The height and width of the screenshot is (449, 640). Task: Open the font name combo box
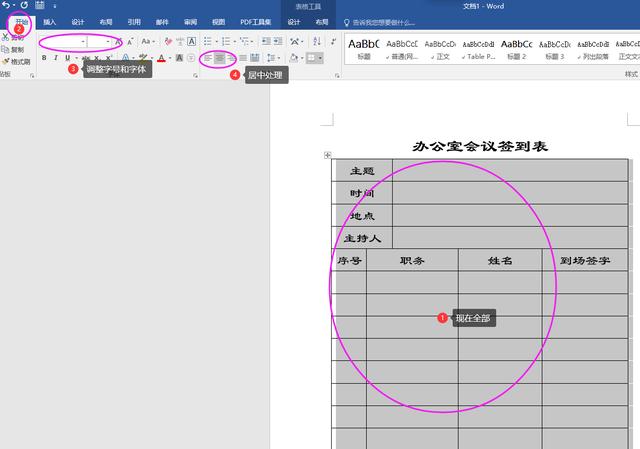[x=63, y=42]
